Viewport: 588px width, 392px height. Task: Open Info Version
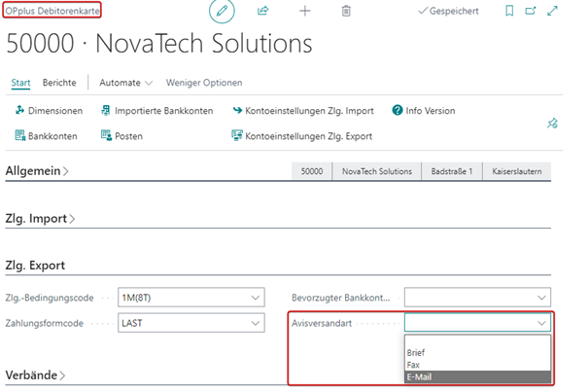[x=424, y=110]
